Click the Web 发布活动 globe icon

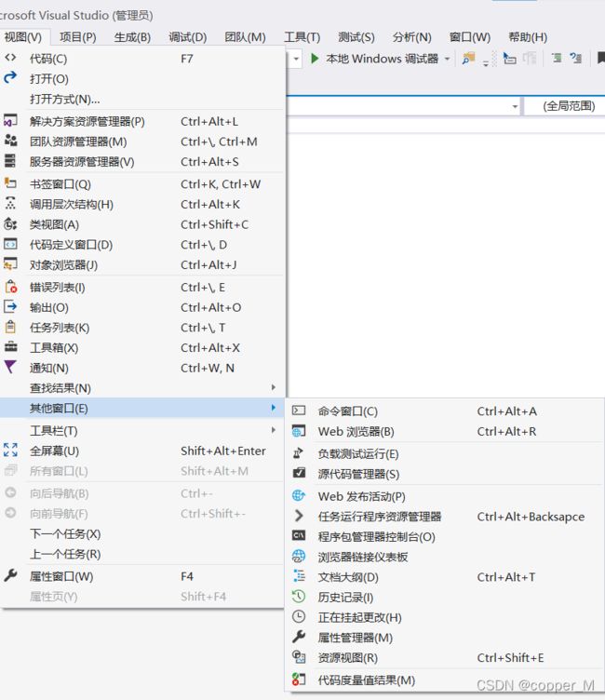tap(299, 495)
